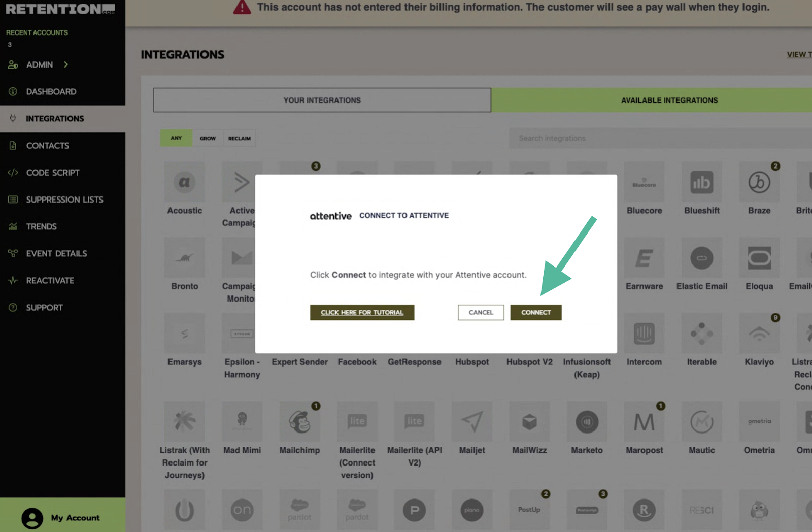Select the Blueshift integration icon

click(701, 182)
